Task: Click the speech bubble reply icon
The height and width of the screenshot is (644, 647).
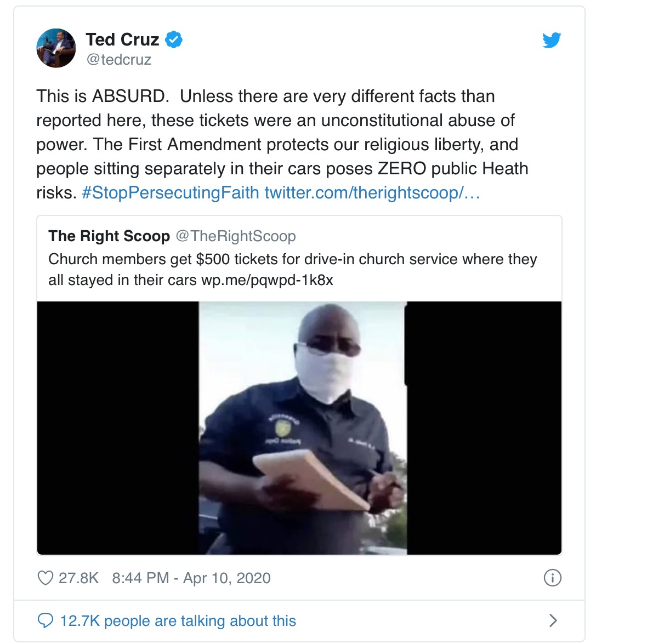Action: pos(46,620)
